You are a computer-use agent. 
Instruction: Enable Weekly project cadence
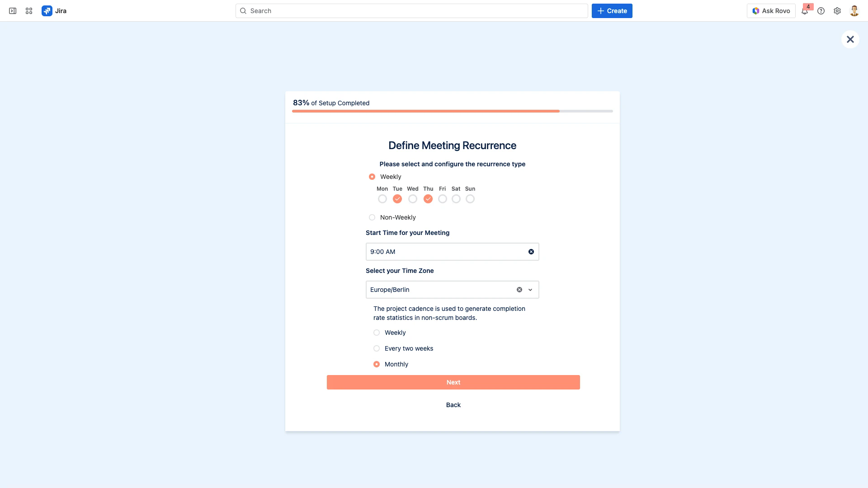(376, 333)
